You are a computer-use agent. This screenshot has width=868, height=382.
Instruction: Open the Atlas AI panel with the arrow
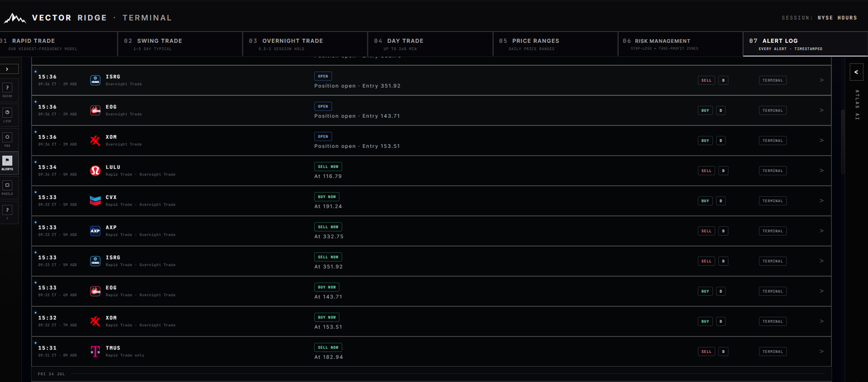856,72
